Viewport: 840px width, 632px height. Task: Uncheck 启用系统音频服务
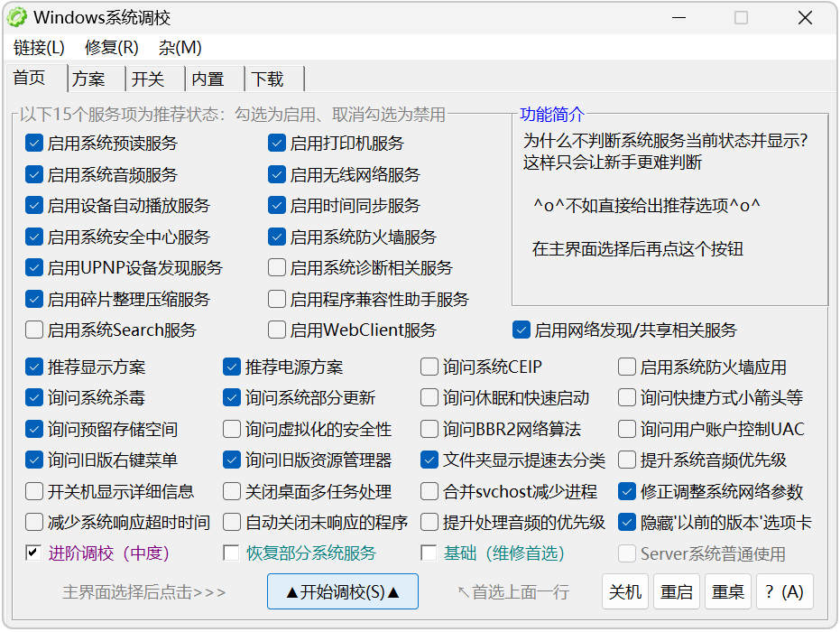coord(34,174)
